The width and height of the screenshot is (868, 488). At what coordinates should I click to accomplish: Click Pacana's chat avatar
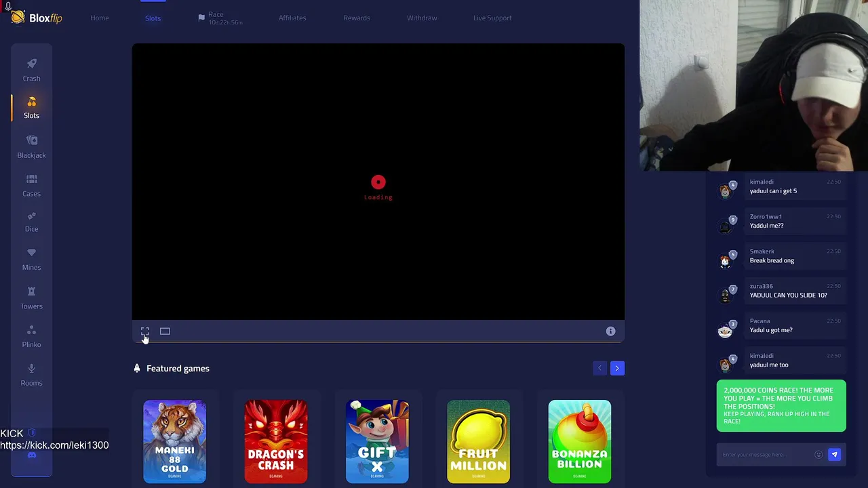coord(726,330)
